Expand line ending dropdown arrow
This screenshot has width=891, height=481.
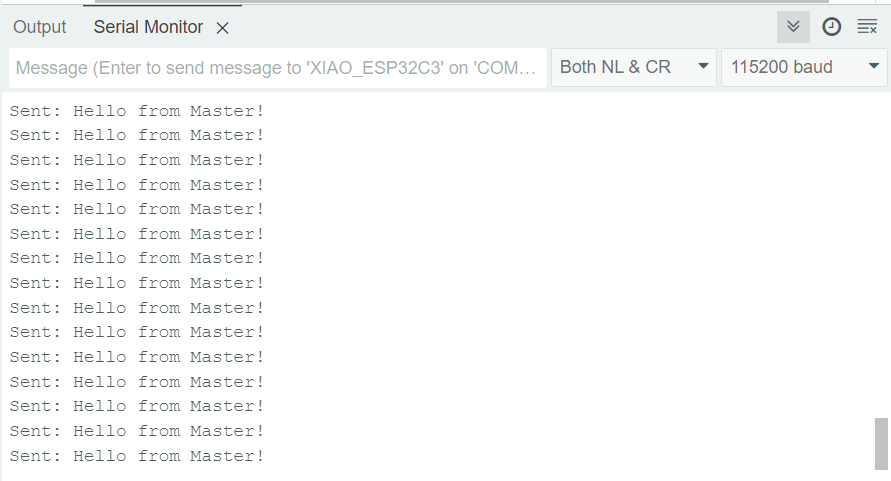point(703,66)
